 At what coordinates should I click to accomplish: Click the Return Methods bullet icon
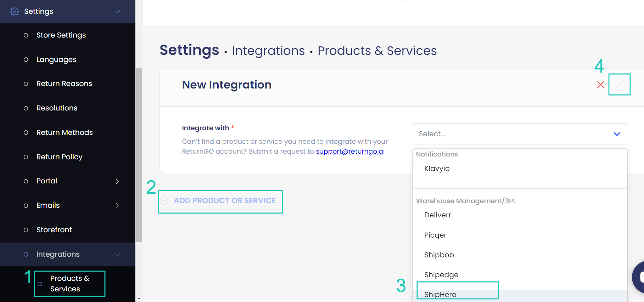click(x=26, y=133)
